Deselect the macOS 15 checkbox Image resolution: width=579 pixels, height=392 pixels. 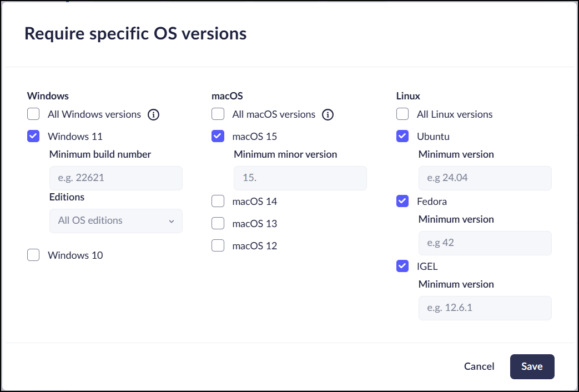[218, 137]
